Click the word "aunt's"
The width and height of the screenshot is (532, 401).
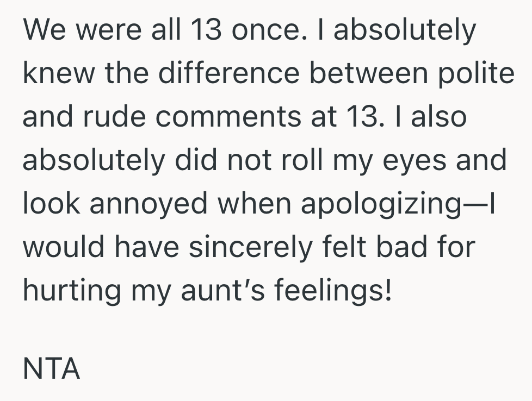tap(215, 289)
